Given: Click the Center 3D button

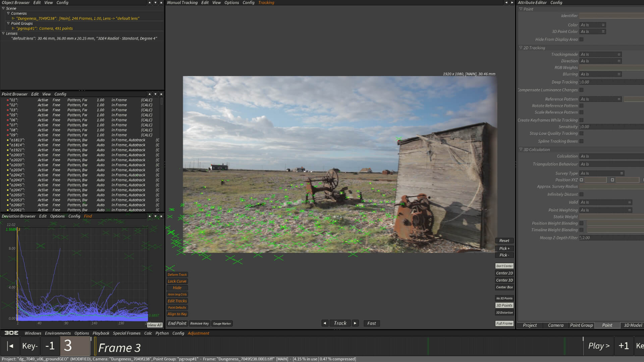Looking at the screenshot, I should 504,280.
